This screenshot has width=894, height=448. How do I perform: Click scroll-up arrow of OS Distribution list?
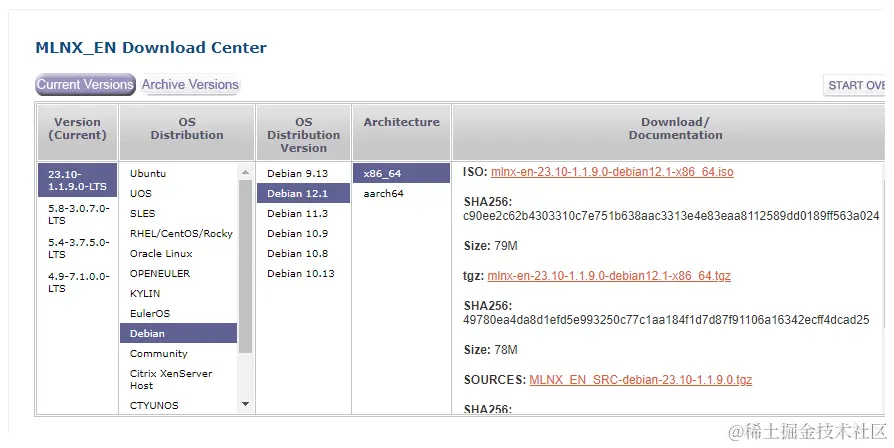tap(245, 172)
